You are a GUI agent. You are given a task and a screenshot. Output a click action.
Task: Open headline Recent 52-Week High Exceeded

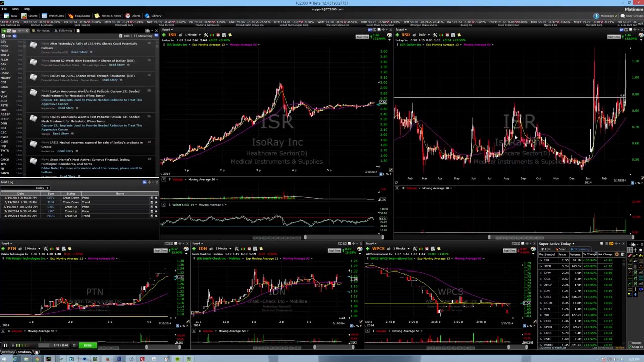click(92, 61)
